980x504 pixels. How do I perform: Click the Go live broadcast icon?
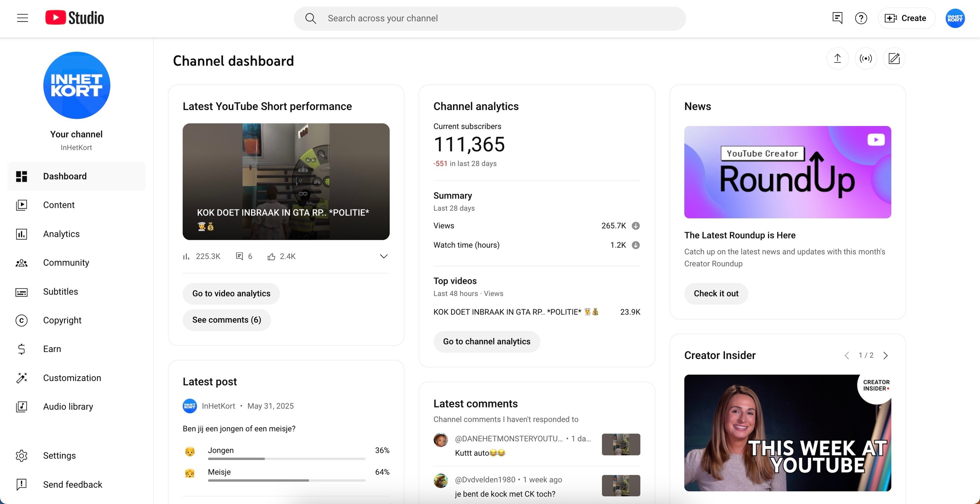click(x=866, y=59)
